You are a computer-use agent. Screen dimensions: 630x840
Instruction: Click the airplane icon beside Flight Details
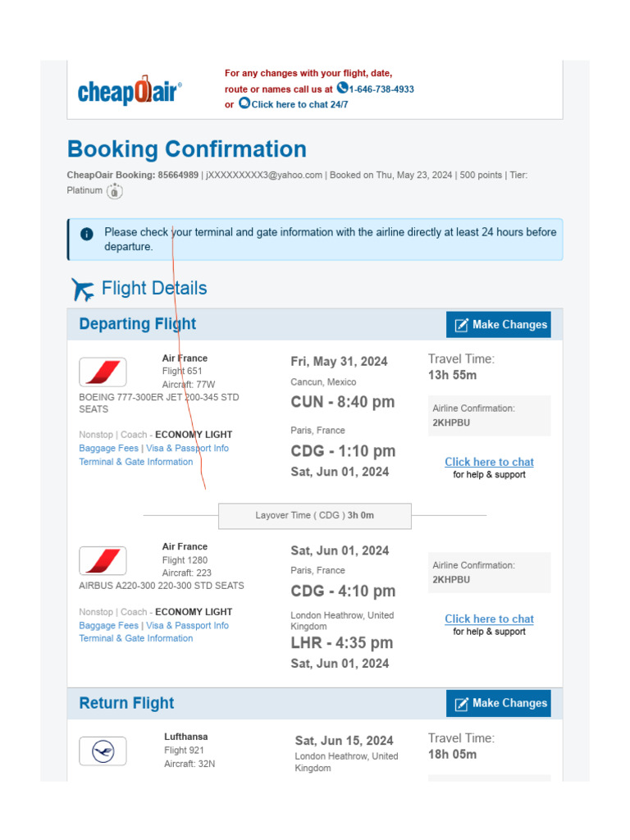[x=83, y=290]
